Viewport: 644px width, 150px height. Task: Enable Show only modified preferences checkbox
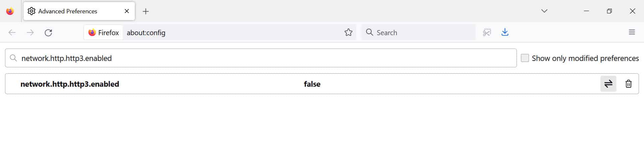[525, 58]
